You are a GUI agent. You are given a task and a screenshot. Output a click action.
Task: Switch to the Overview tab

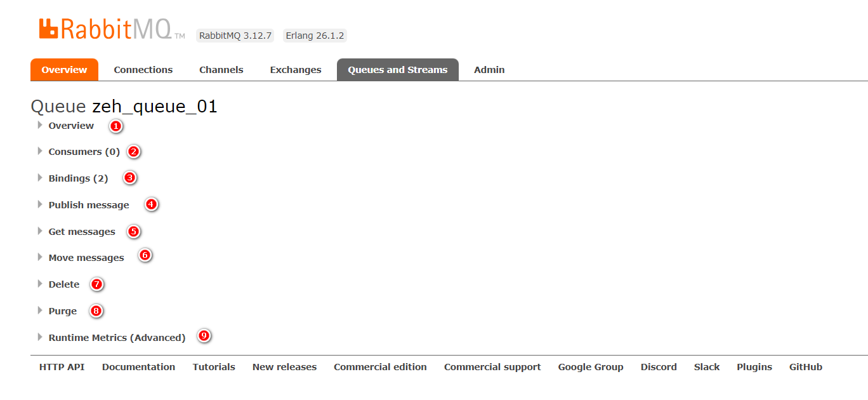coord(64,70)
